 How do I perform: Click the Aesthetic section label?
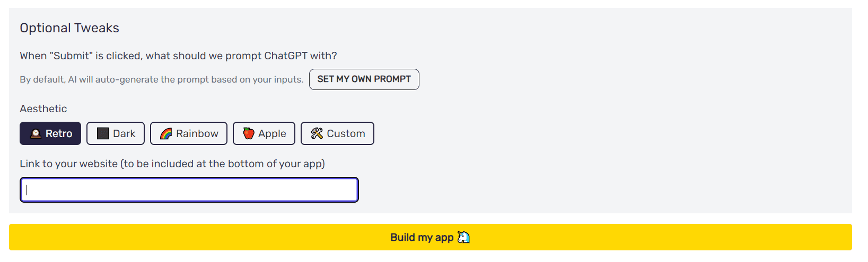[x=43, y=109]
